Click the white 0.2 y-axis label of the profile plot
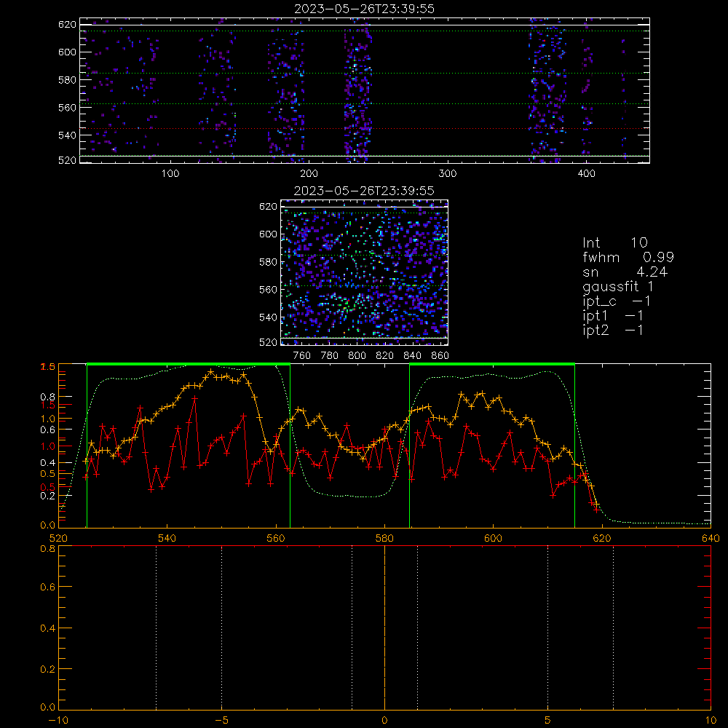The height and width of the screenshot is (728, 728). point(48,495)
